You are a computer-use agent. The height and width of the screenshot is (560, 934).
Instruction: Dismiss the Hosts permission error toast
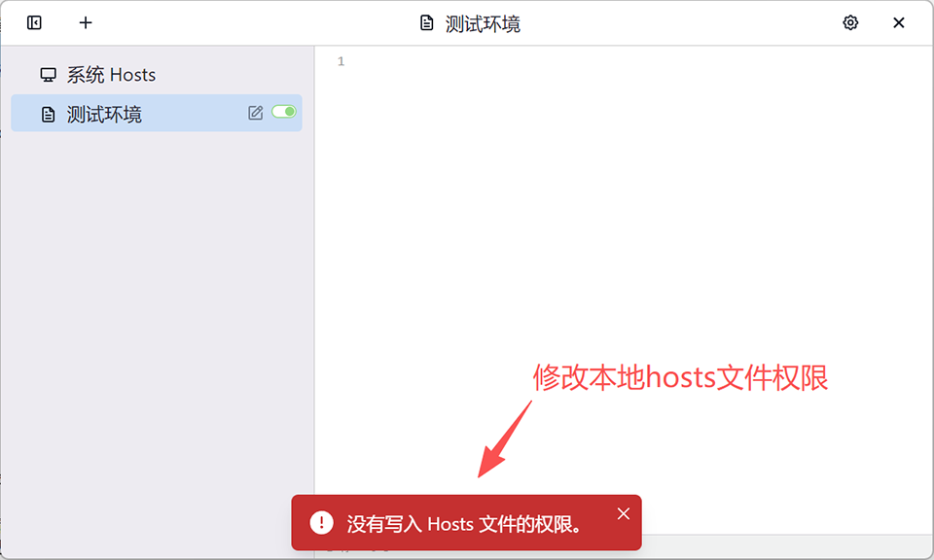623,513
